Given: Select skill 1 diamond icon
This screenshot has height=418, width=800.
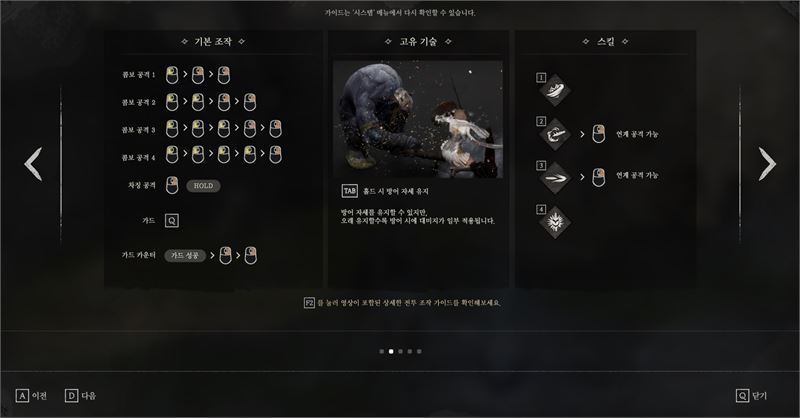Looking at the screenshot, I should 555,90.
